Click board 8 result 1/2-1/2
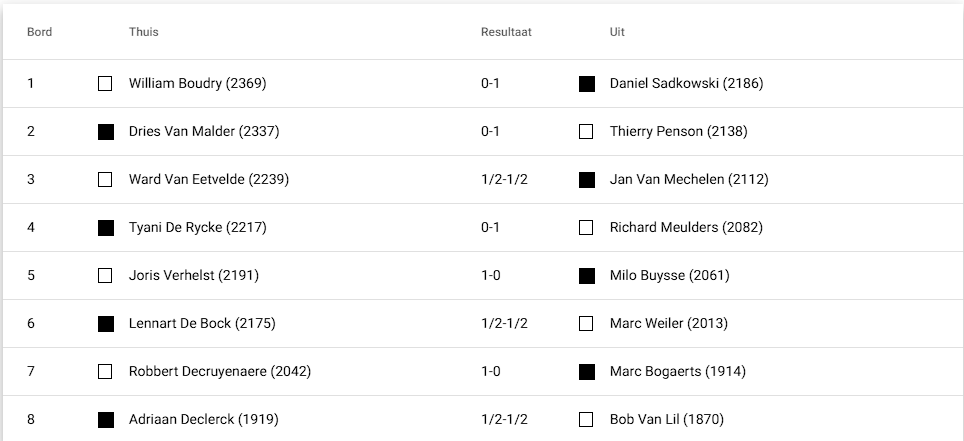This screenshot has width=964, height=441. click(x=504, y=419)
